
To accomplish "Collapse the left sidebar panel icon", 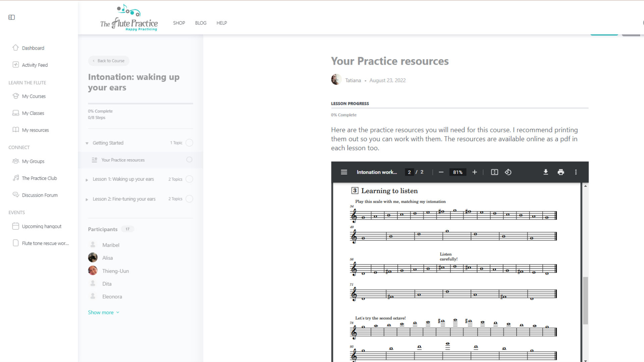I will [x=12, y=17].
